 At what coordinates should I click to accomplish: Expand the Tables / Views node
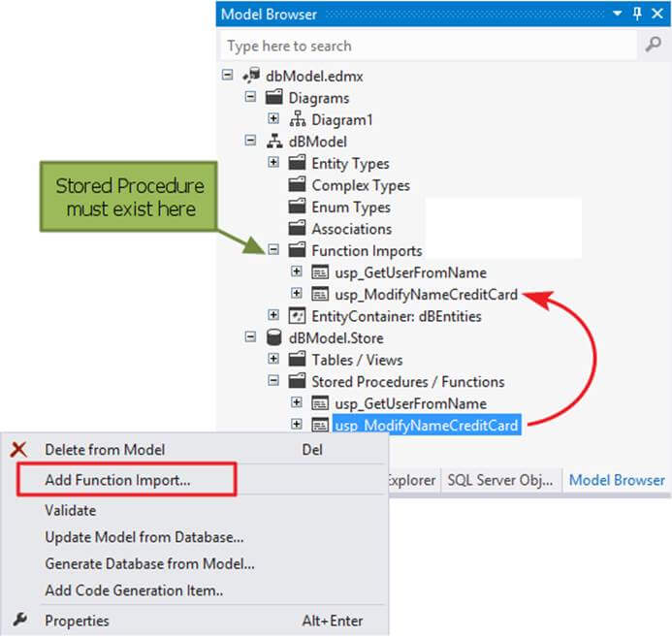pos(273,360)
